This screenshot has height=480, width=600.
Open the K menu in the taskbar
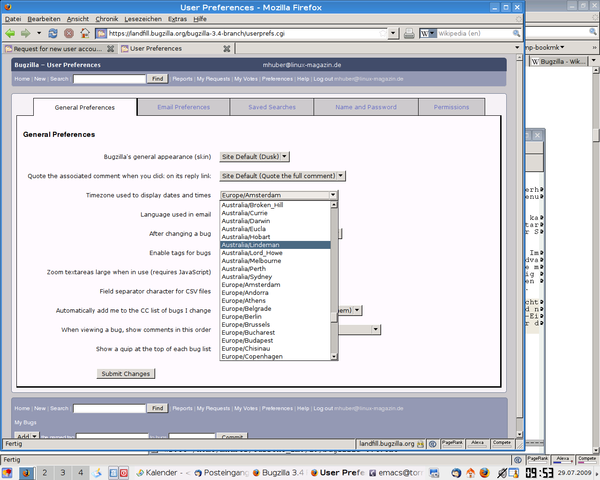pyautogui.click(x=8, y=473)
